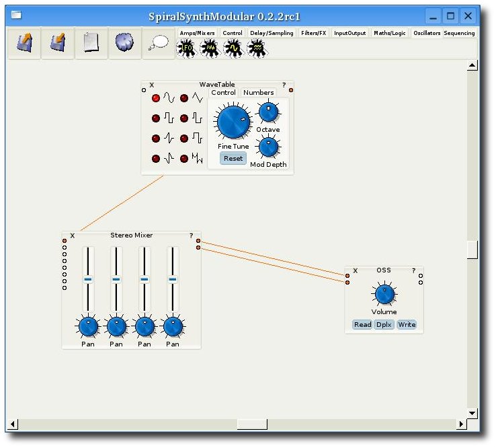Select the triangle waveform in WaveTable
The height and width of the screenshot is (448, 496).
(184, 98)
